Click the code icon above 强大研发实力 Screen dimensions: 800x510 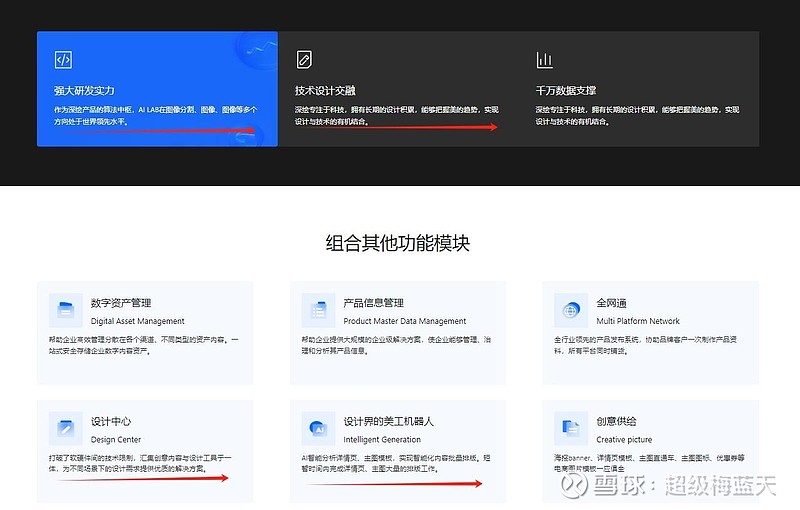[x=63, y=60]
